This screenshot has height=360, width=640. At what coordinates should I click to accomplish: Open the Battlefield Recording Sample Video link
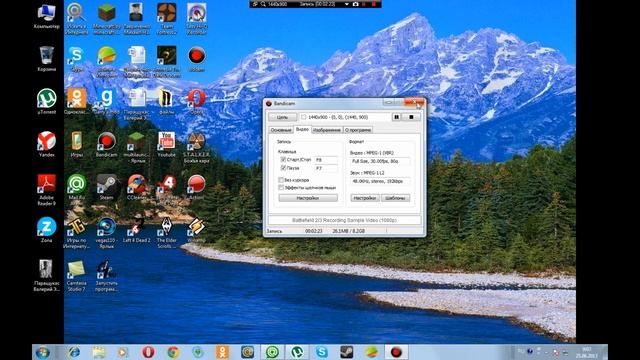(344, 220)
